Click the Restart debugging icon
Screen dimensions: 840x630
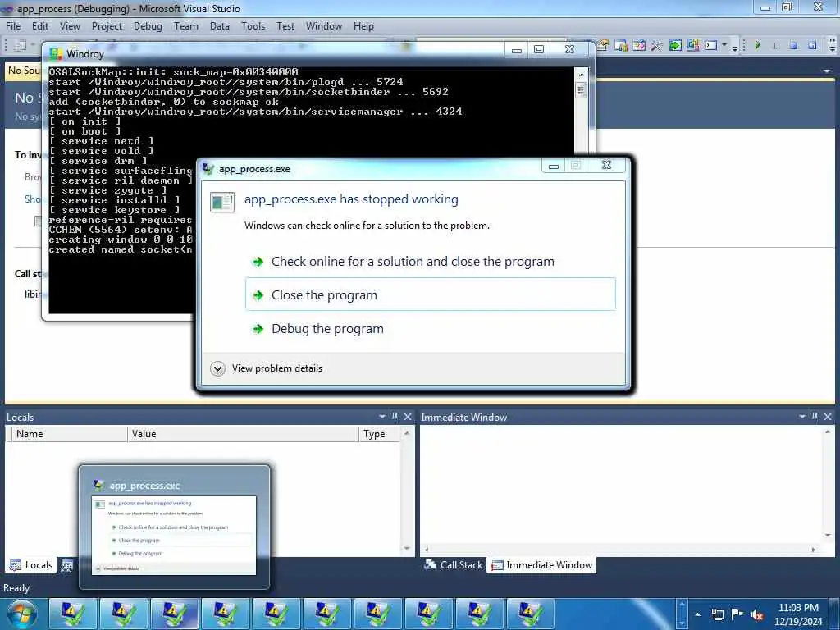click(813, 46)
